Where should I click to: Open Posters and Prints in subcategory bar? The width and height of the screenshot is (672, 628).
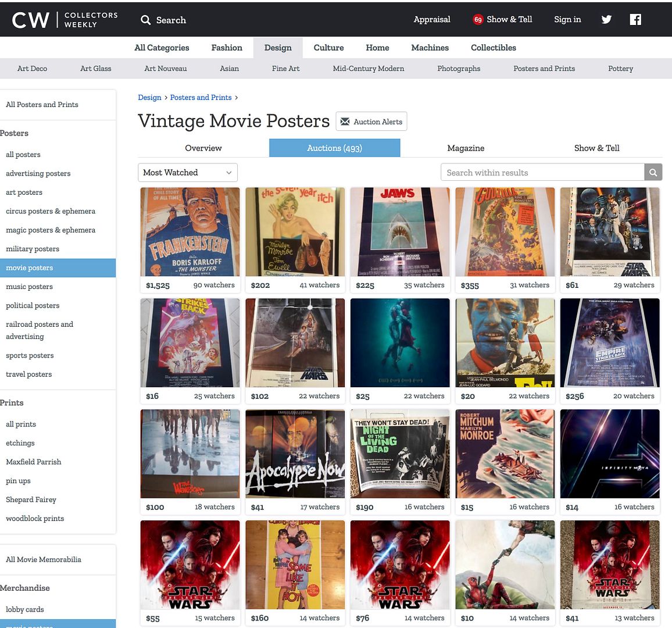tap(544, 69)
